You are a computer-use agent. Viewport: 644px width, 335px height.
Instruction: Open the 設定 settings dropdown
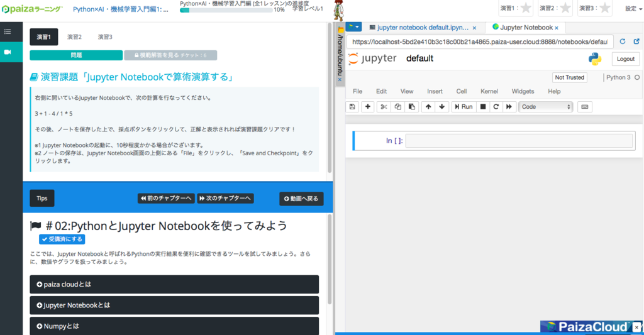pos(633,9)
